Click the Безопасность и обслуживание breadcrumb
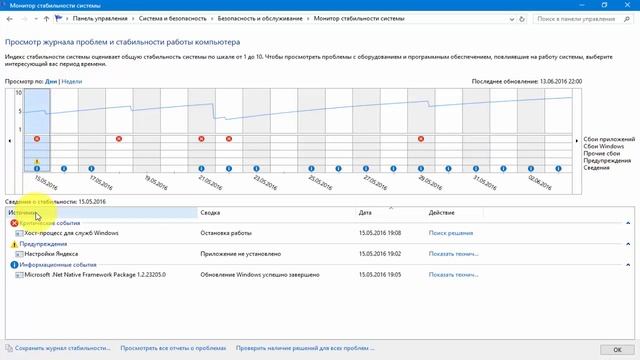The width and height of the screenshot is (640, 360). (260, 19)
